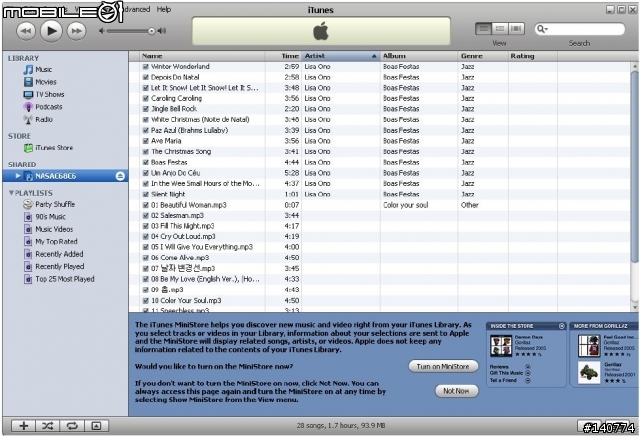Sort by the Rating column header
Screen dimensions: 640x436
pyautogui.click(x=533, y=56)
